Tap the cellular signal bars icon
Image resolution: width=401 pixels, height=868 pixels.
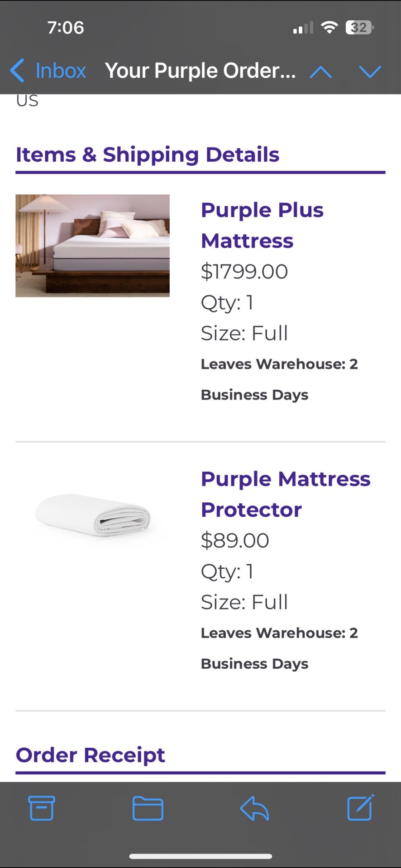tap(303, 27)
